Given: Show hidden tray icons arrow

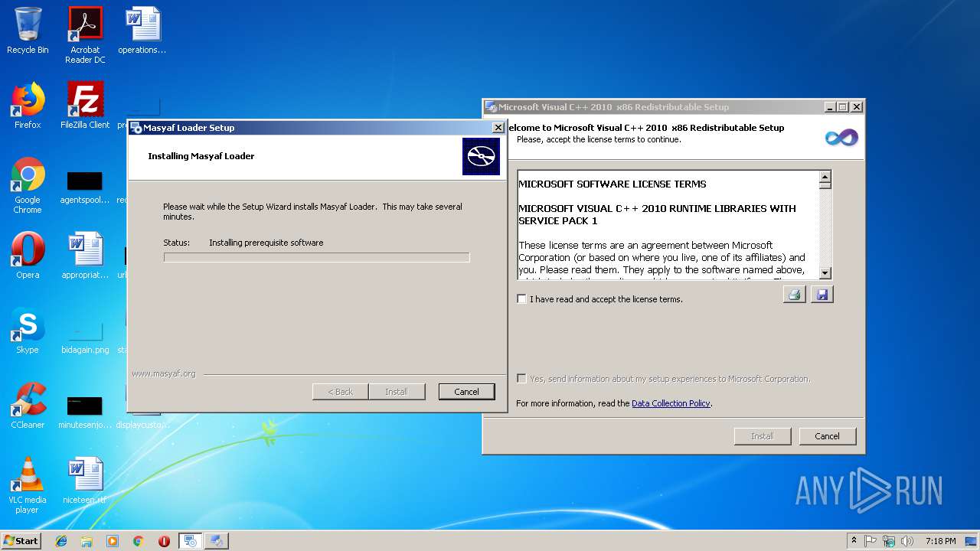Looking at the screenshot, I should coord(854,541).
